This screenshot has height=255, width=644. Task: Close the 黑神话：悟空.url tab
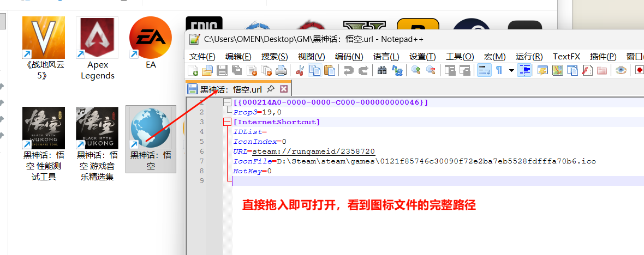[x=283, y=89]
